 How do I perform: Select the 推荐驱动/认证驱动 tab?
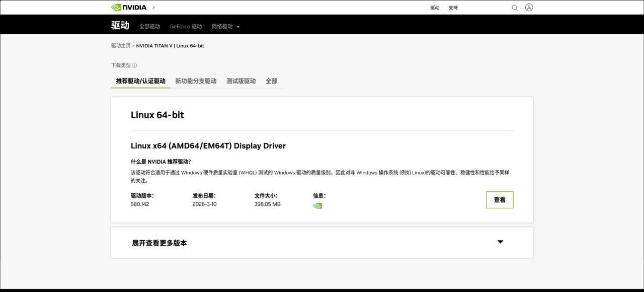pyautogui.click(x=140, y=81)
